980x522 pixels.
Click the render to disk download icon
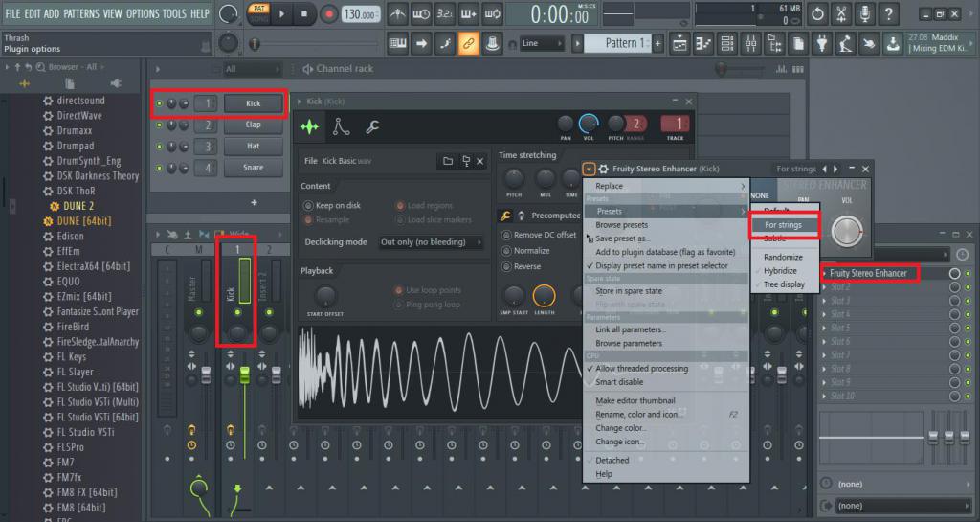tap(893, 43)
